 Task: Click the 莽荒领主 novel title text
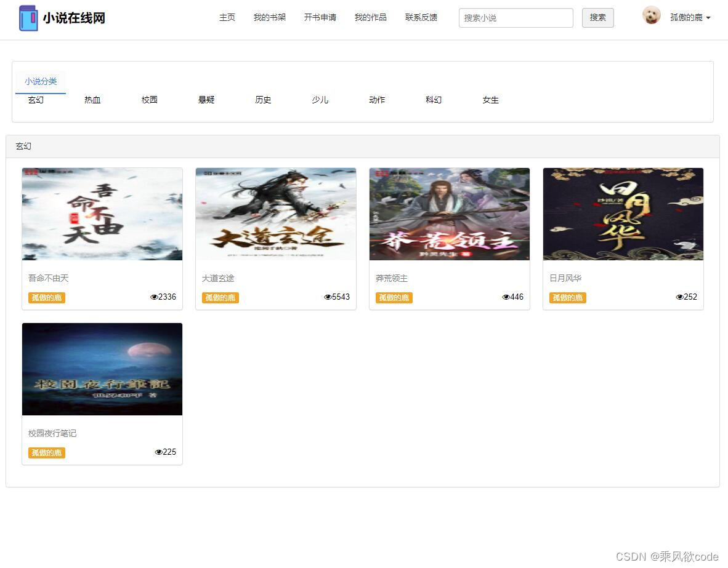click(391, 278)
